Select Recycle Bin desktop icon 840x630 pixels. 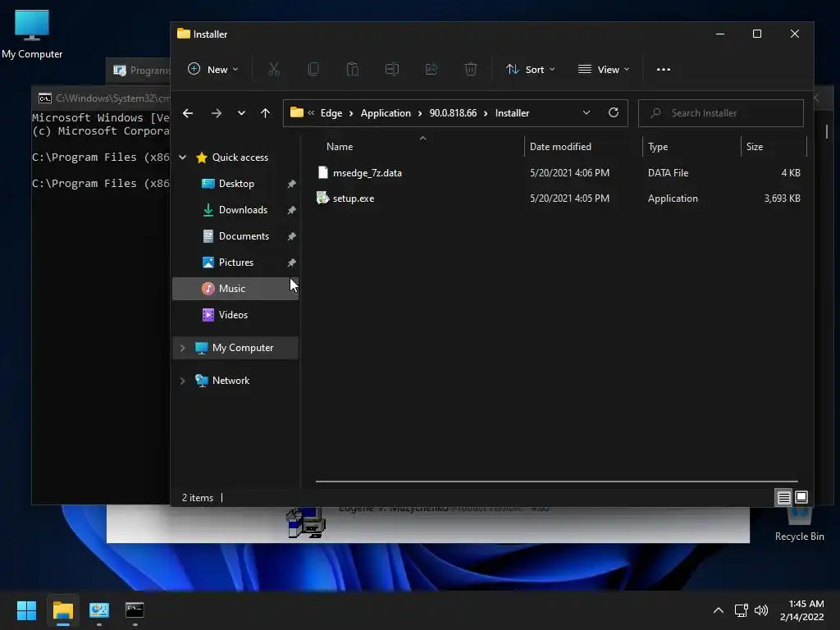coord(799,525)
